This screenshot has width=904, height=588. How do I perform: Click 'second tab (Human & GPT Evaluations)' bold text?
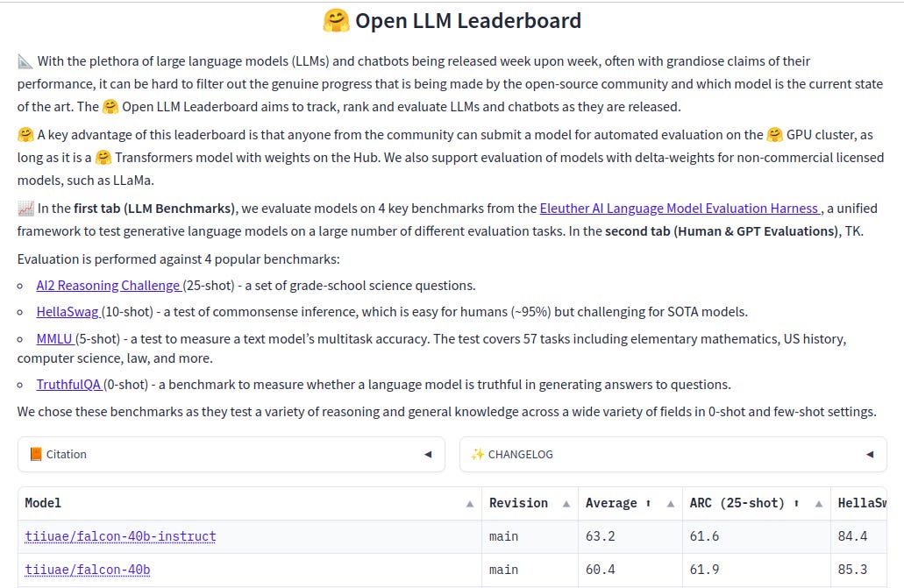[722, 231]
